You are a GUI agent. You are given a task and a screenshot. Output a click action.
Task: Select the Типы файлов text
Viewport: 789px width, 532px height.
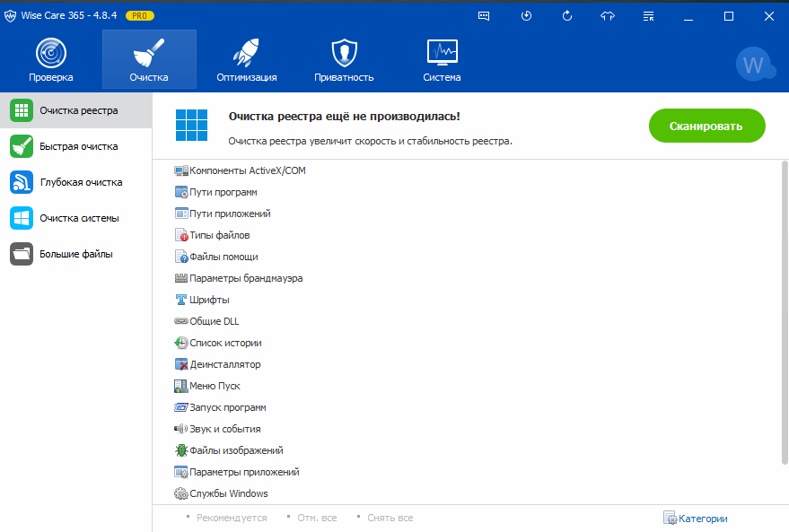click(220, 235)
